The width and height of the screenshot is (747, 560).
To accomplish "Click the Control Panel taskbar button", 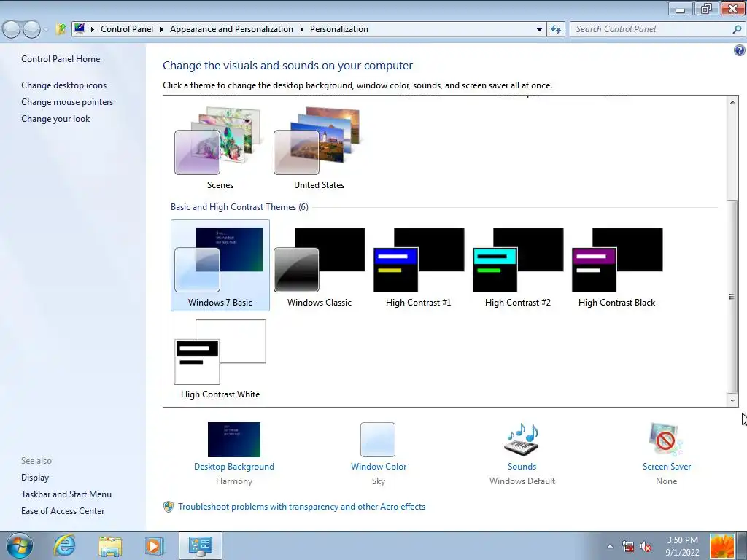I will tap(200, 545).
